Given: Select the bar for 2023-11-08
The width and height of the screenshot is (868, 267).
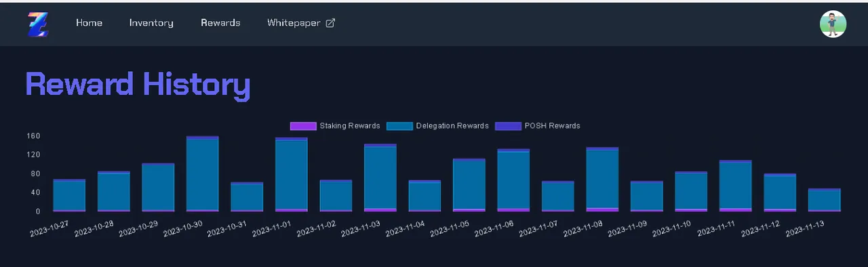Looking at the screenshot, I should click(x=602, y=180).
